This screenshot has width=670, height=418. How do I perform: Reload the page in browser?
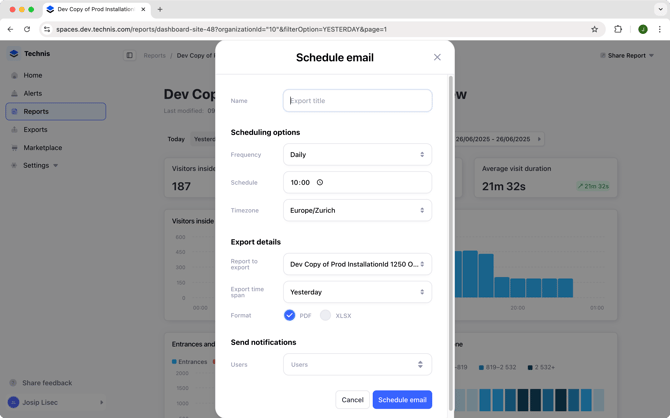click(x=27, y=29)
